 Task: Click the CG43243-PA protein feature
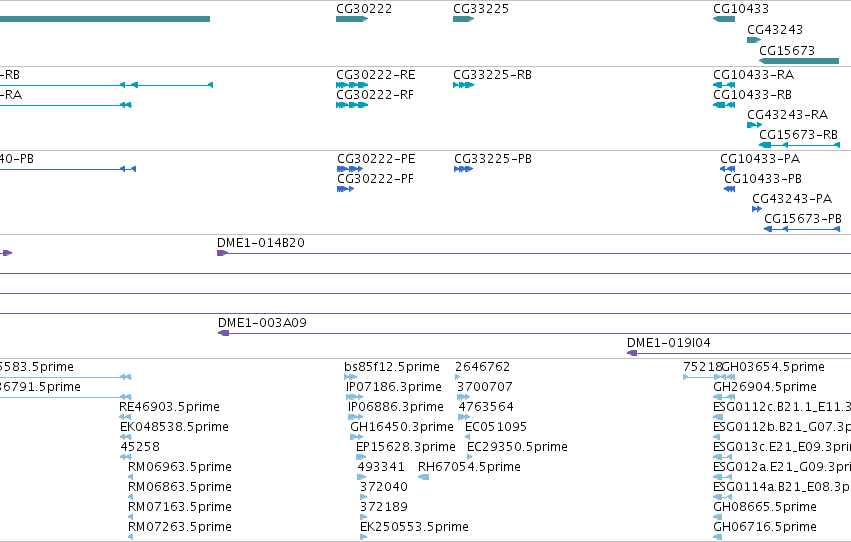[x=757, y=209]
